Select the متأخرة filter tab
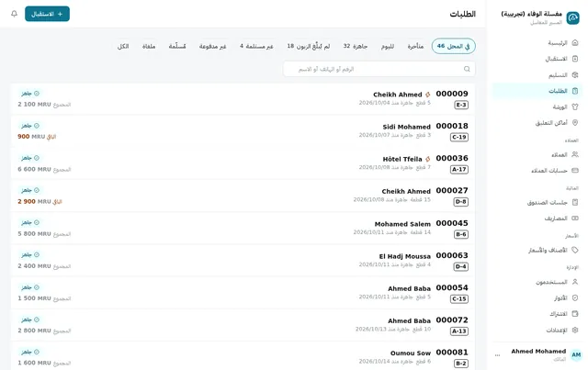 click(415, 46)
